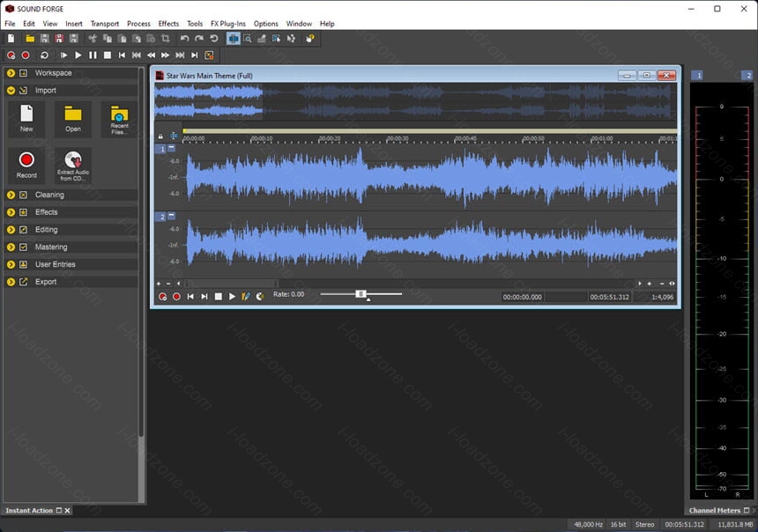Minimize channel 2 with its minus button

172,216
